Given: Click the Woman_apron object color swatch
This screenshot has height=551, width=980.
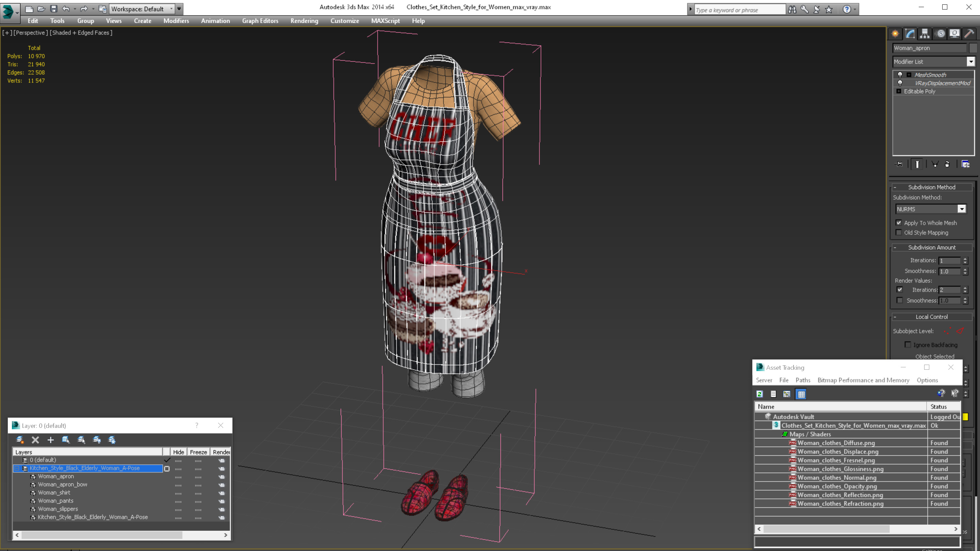Looking at the screenshot, I should (x=973, y=48).
